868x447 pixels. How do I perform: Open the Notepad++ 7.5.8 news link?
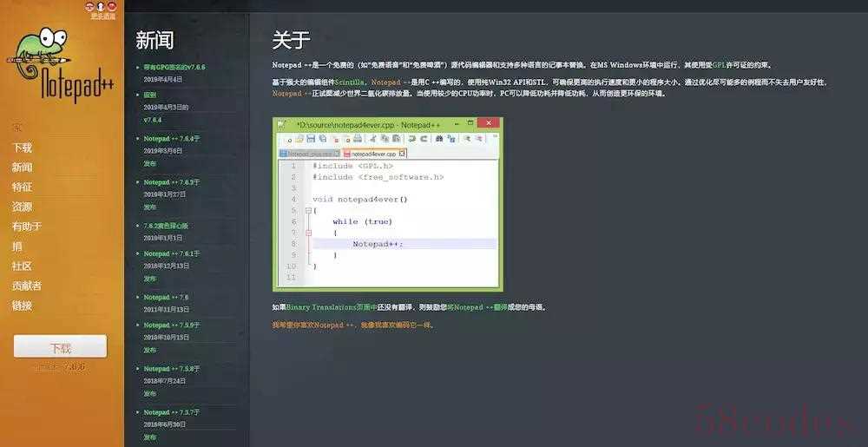(172, 368)
